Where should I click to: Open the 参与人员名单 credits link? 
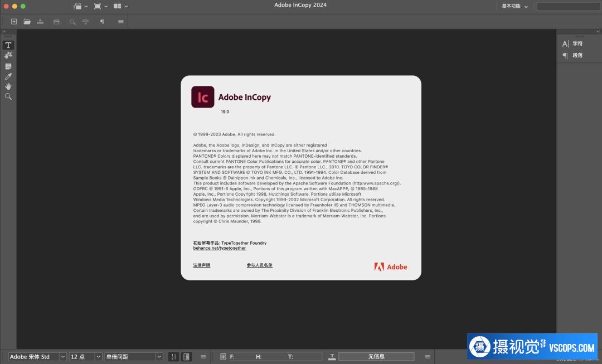pyautogui.click(x=260, y=265)
